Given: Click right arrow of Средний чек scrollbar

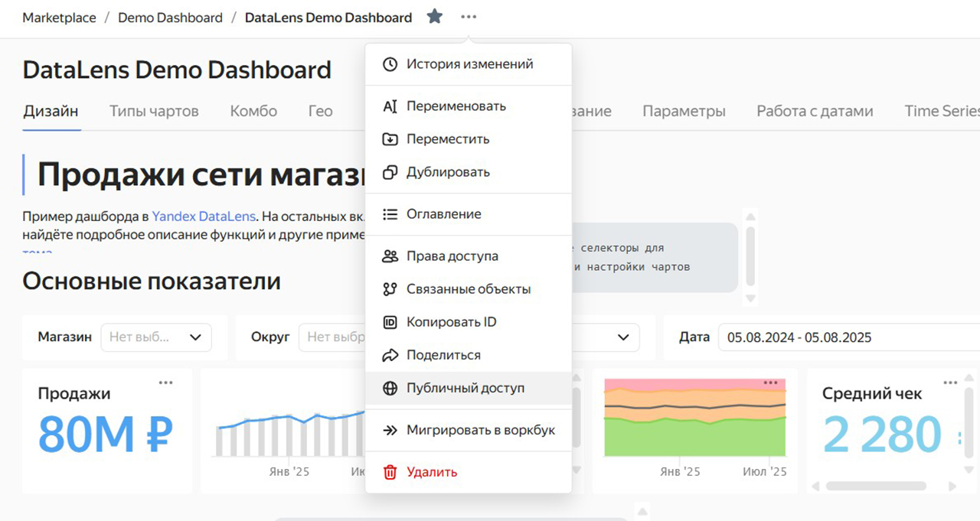Looking at the screenshot, I should click(x=952, y=486).
